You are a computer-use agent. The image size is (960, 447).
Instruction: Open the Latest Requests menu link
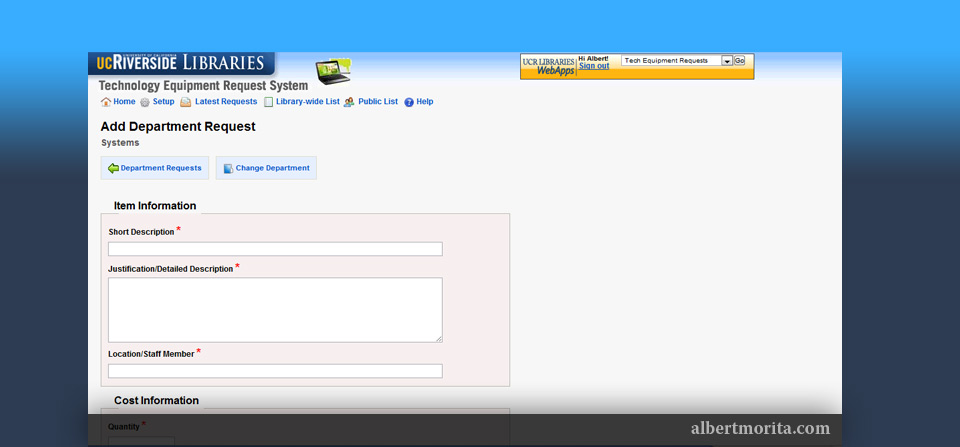click(x=225, y=102)
